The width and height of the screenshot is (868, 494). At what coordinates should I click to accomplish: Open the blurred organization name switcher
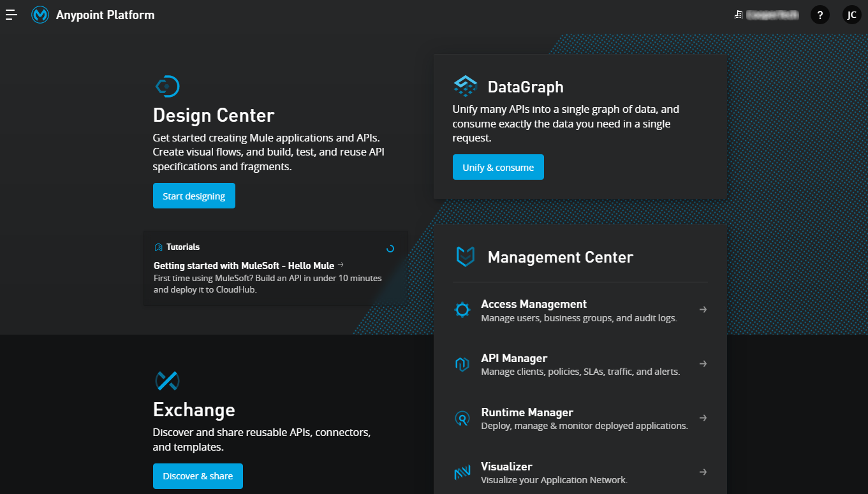(x=772, y=15)
